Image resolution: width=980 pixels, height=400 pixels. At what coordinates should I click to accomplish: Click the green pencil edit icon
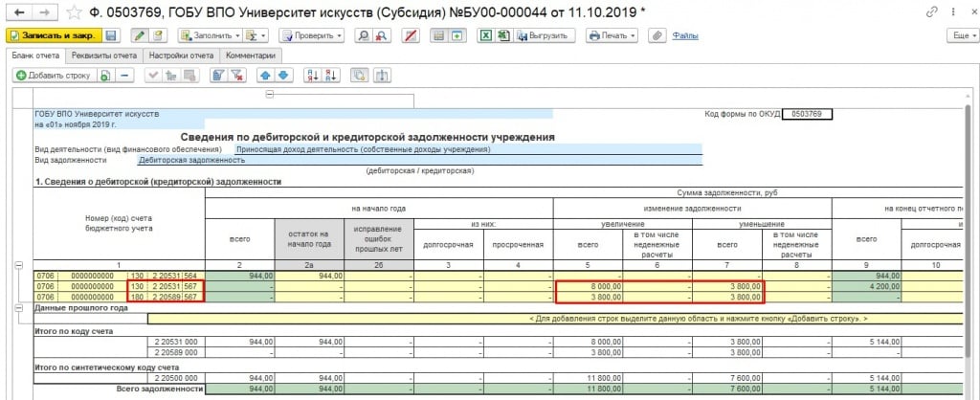[x=139, y=35]
